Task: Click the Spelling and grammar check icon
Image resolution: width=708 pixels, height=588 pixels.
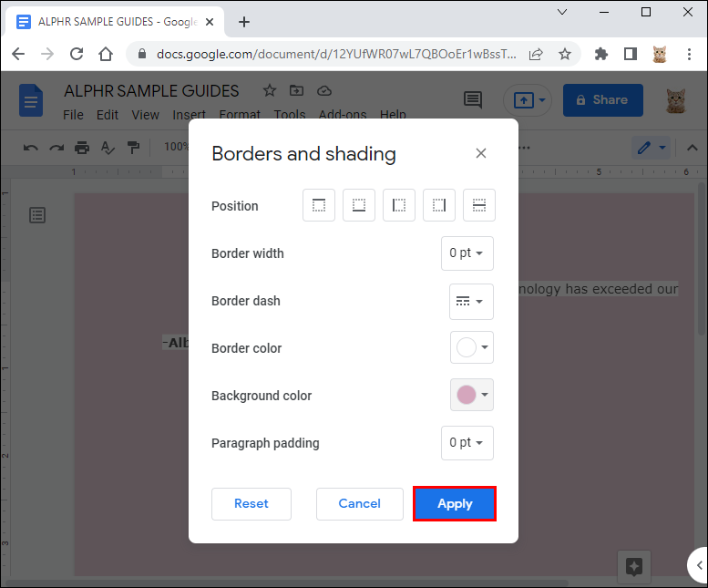Action: point(108,148)
